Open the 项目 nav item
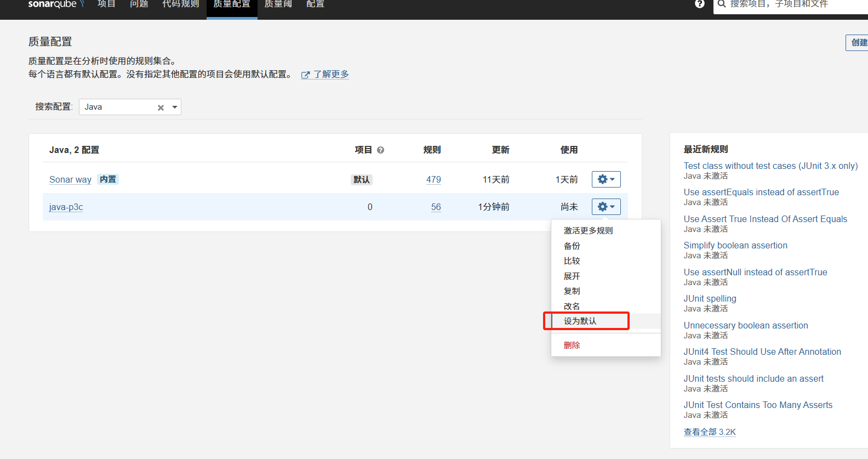The width and height of the screenshot is (868, 459). point(106,4)
